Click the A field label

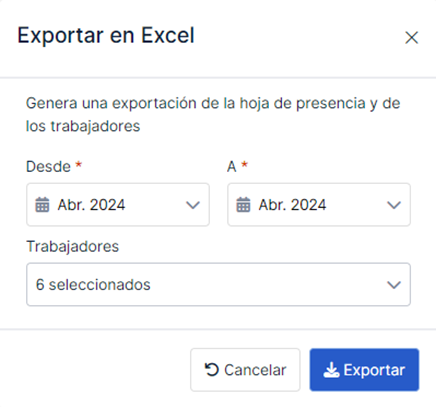tap(232, 166)
